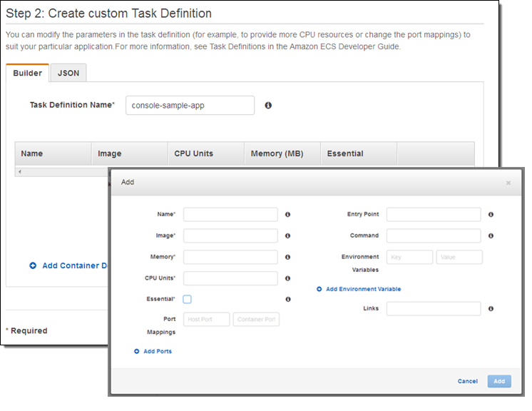Enable the Essential checkbox
This screenshot has width=532, height=411.
pyautogui.click(x=187, y=300)
